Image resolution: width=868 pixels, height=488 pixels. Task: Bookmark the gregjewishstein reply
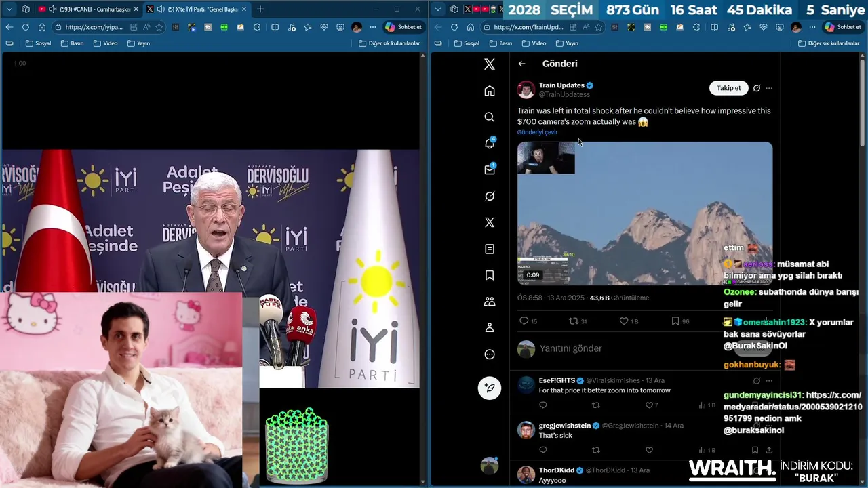point(755,450)
